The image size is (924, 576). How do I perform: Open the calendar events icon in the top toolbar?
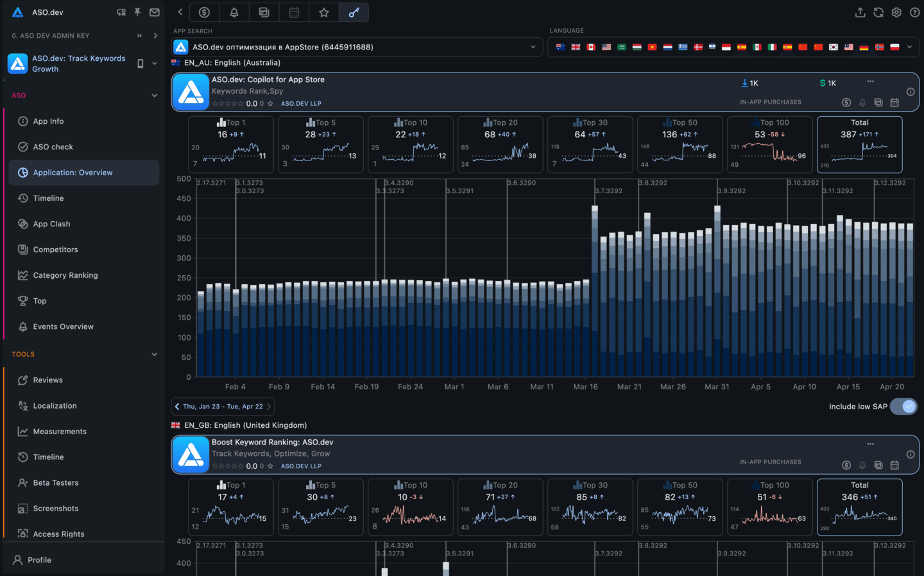point(294,12)
